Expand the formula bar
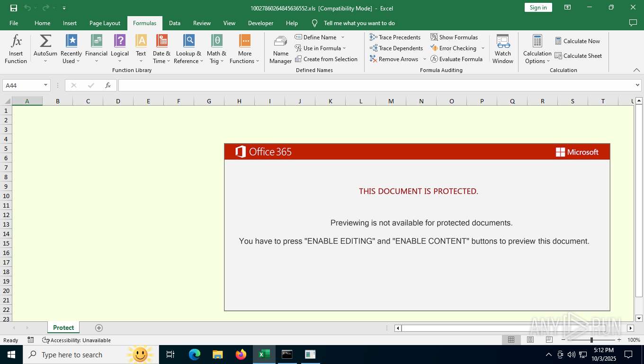 [637, 85]
